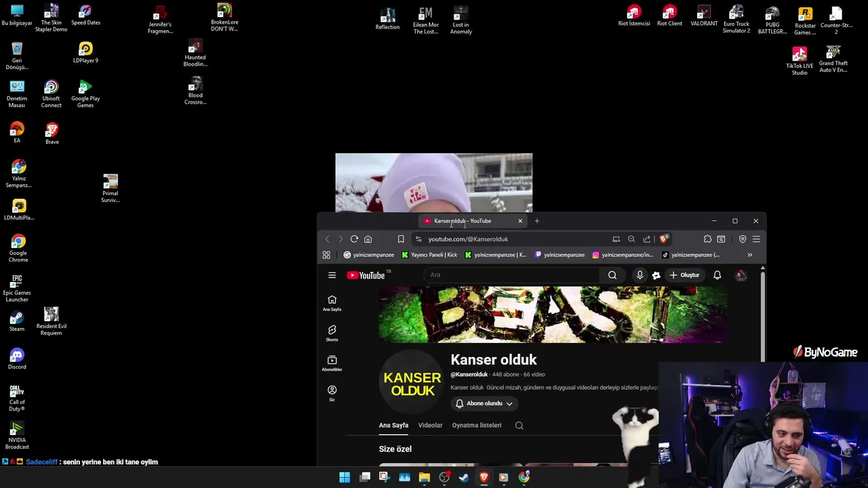Open the YouTube account avatar menu
This screenshot has height=488, width=868.
click(x=741, y=275)
